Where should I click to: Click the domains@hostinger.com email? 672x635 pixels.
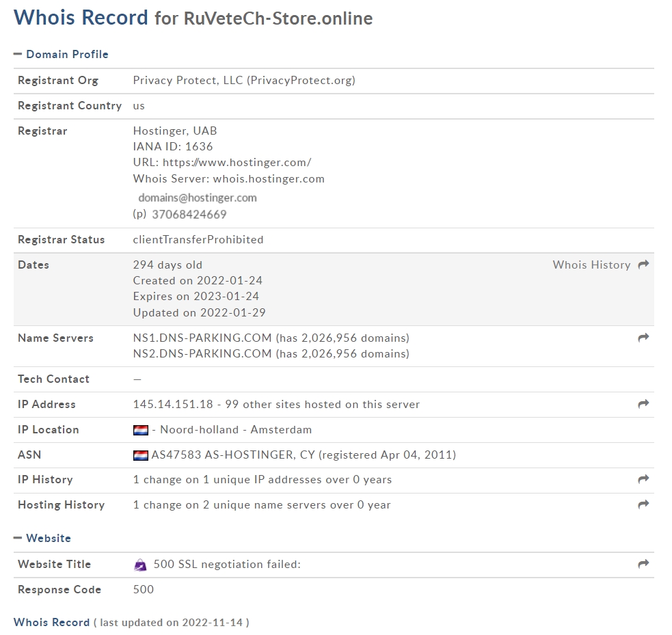(198, 198)
